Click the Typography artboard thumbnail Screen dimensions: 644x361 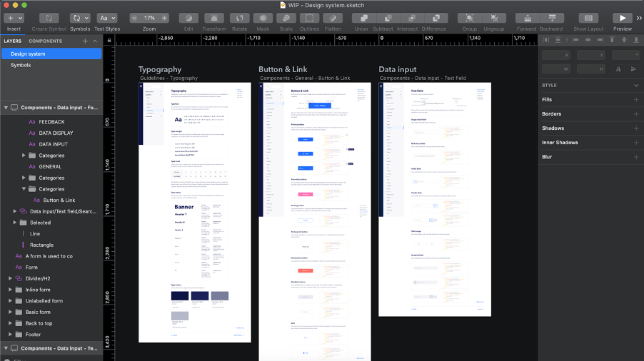pyautogui.click(x=194, y=212)
